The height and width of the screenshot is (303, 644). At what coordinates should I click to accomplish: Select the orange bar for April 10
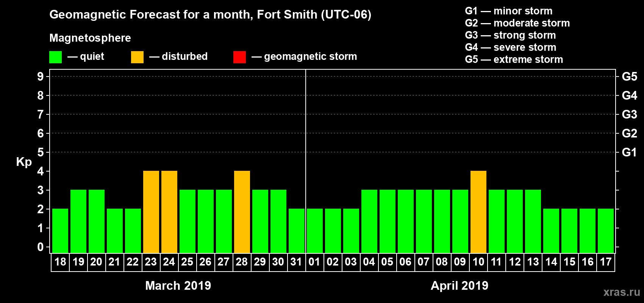coord(478,212)
